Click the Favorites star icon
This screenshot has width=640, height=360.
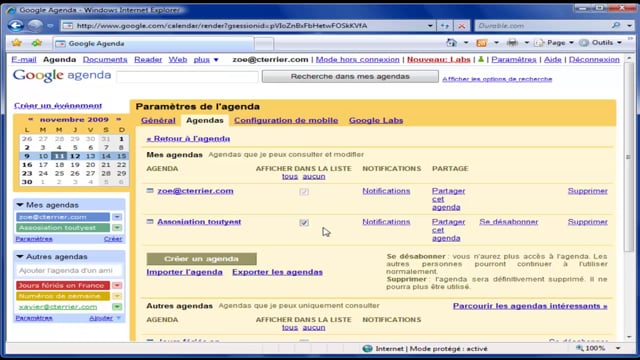pos(17,43)
